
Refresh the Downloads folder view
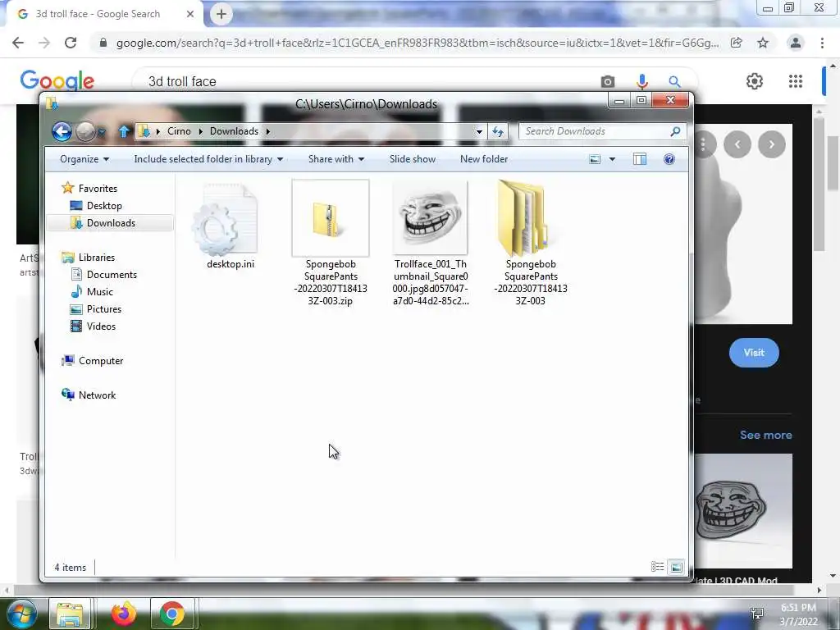point(498,132)
